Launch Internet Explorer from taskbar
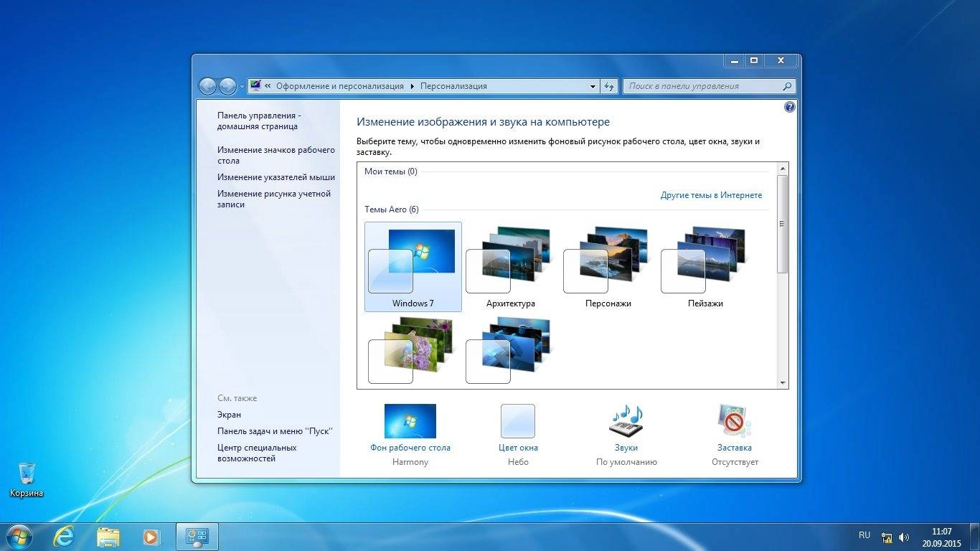This screenshot has width=980, height=551. click(x=64, y=536)
